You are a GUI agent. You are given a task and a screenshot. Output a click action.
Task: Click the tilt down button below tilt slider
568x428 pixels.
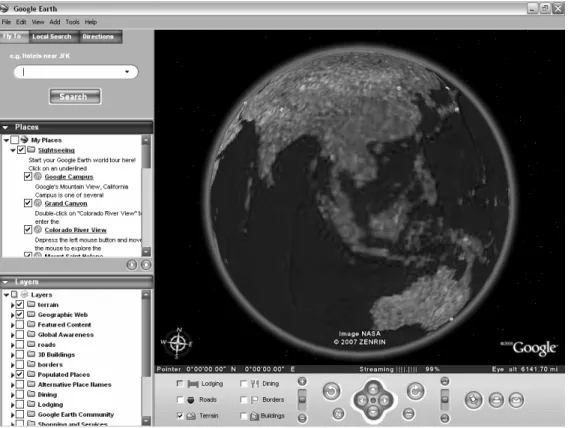click(x=445, y=418)
